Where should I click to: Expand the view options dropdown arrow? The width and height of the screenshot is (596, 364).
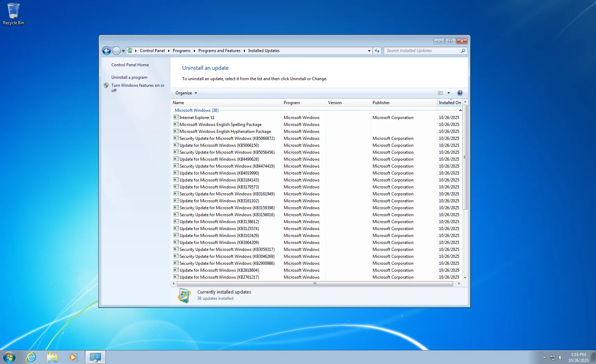click(449, 93)
